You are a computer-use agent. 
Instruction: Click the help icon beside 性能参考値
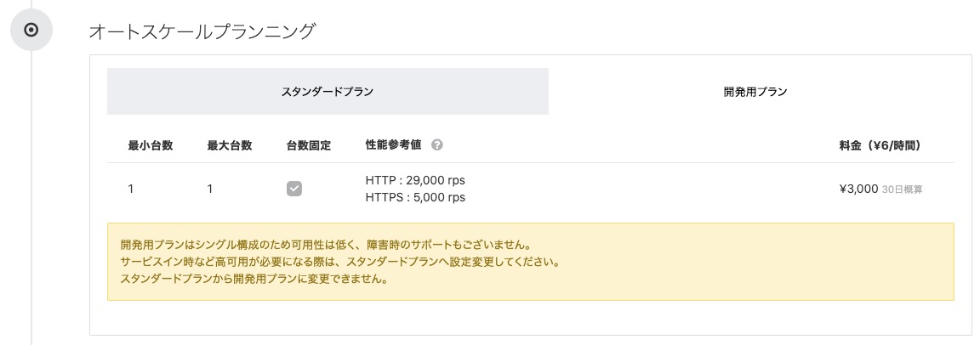437,145
